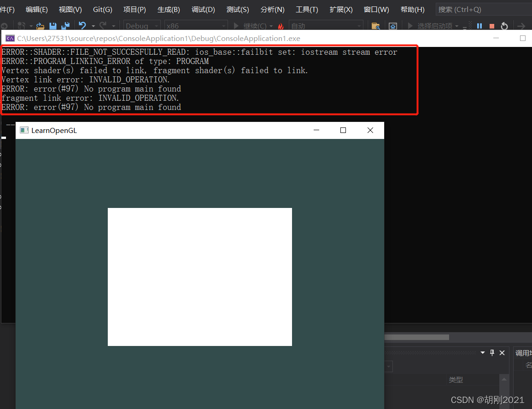Viewport: 532px width, 409px height.
Task: Restart debugging with the circular arrow
Action: click(x=504, y=26)
